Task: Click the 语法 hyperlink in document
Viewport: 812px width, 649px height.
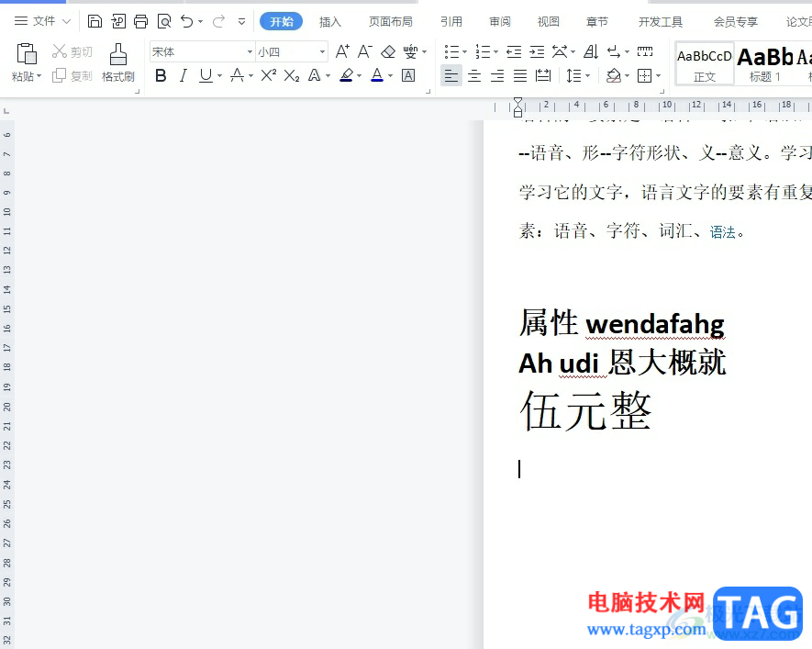Action: pyautogui.click(x=722, y=232)
